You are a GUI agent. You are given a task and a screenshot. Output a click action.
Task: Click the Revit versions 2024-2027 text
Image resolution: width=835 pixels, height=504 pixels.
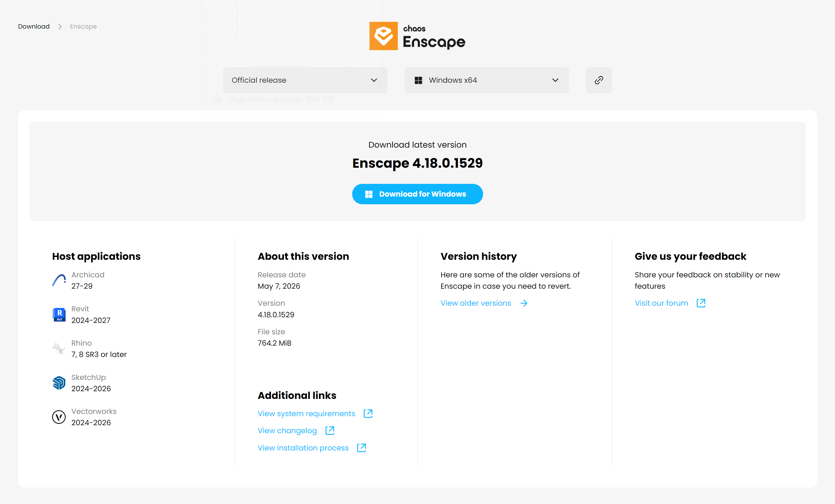[x=91, y=320]
